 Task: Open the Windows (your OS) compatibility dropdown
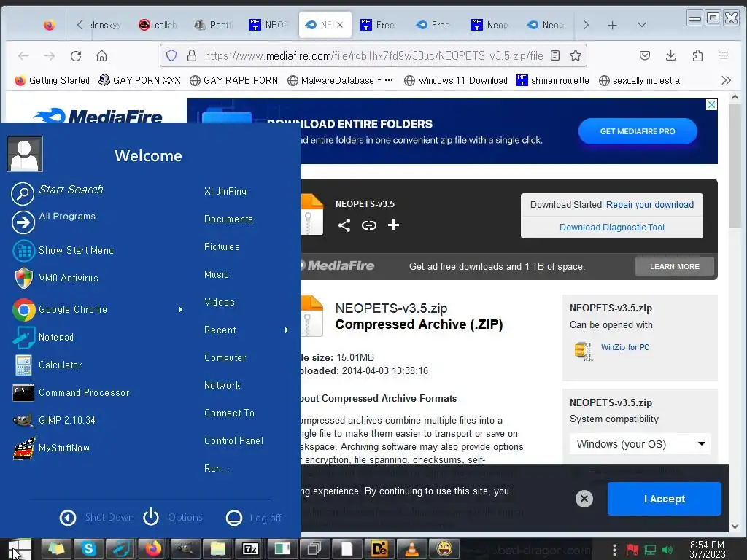640,444
